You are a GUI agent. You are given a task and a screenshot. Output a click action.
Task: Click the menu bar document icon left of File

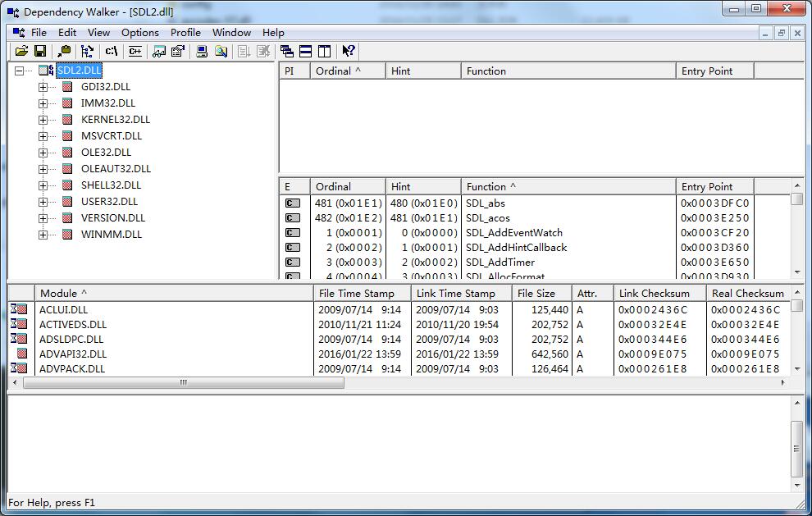pyautogui.click(x=19, y=32)
